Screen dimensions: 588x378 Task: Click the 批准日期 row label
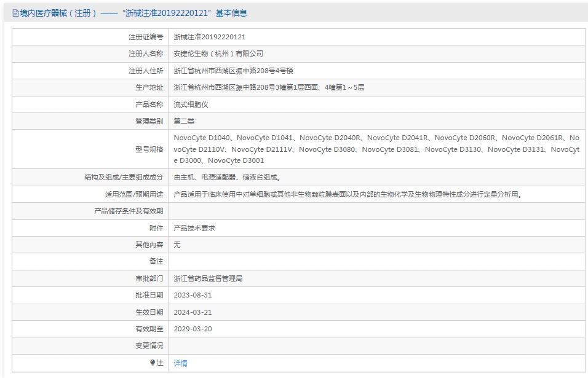[149, 295]
